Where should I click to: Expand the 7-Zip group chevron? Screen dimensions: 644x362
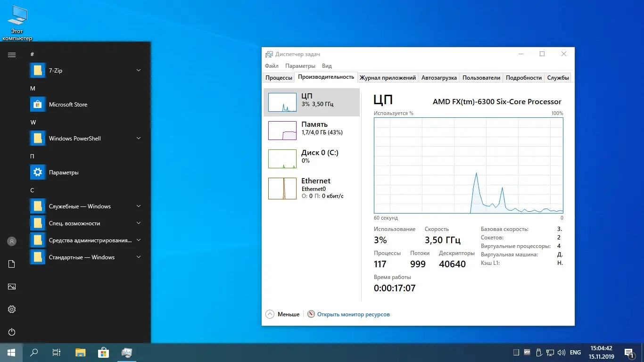click(x=138, y=70)
